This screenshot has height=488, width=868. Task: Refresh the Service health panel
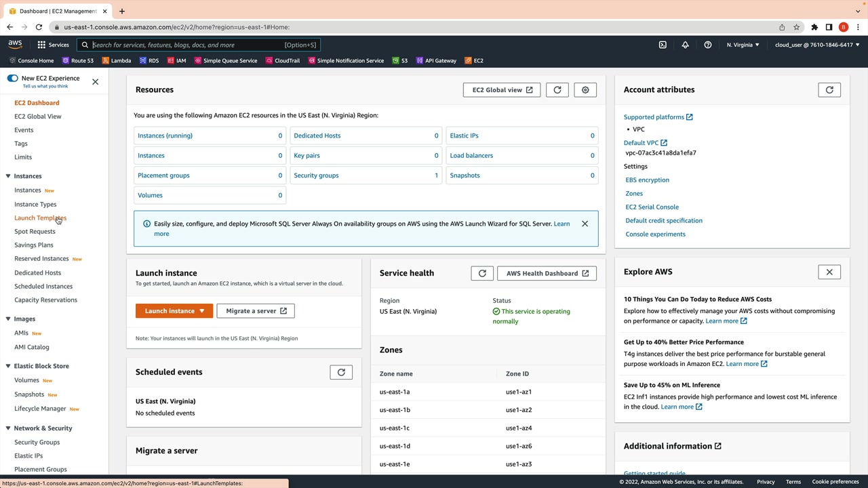pos(482,273)
